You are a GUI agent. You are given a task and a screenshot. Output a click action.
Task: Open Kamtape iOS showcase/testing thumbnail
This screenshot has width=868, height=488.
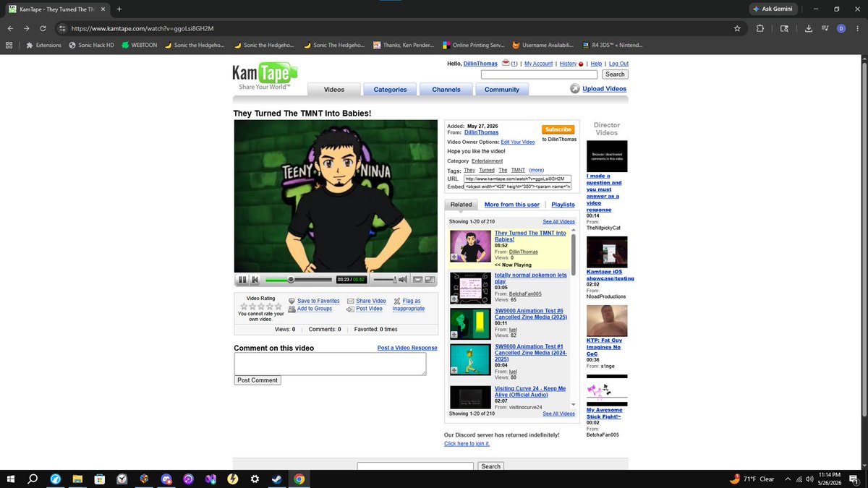(607, 252)
